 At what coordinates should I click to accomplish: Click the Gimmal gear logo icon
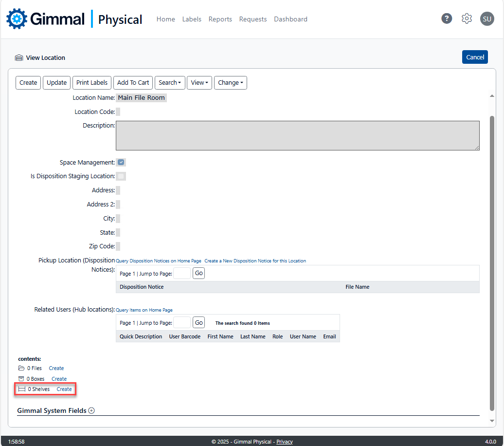pyautogui.click(x=17, y=19)
